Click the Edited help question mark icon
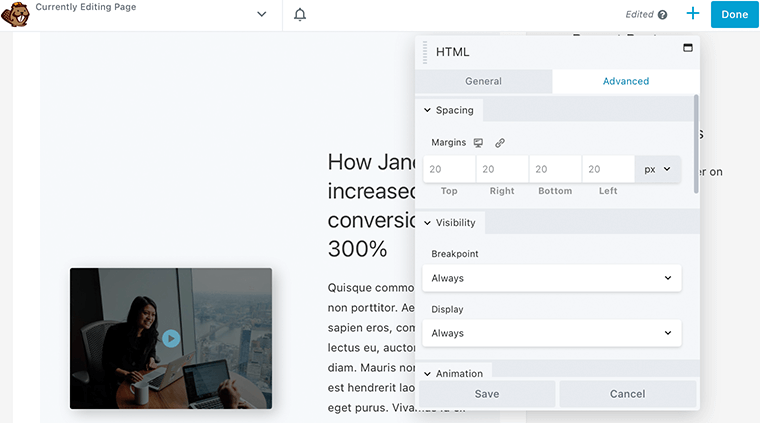The width and height of the screenshot is (760, 423). pyautogui.click(x=663, y=15)
